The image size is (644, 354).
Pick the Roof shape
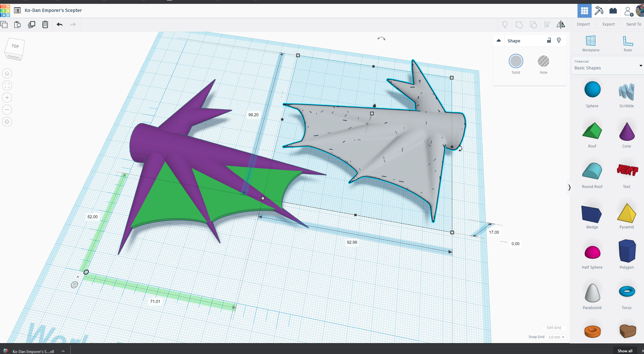click(x=592, y=135)
